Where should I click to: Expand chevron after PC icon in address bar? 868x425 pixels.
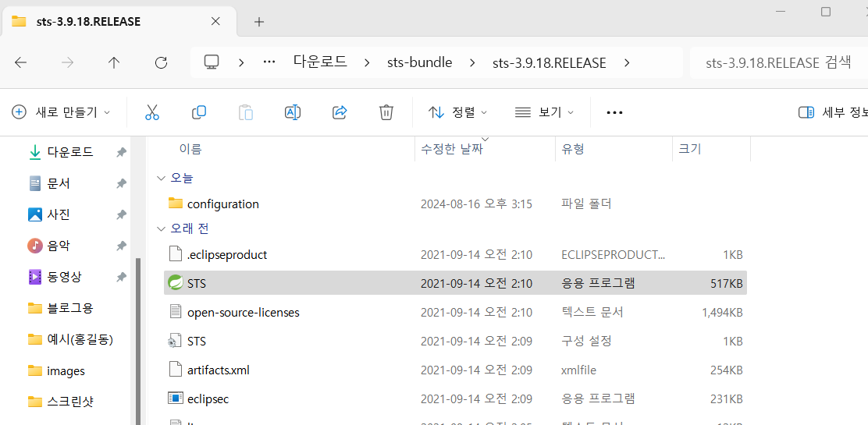(x=241, y=62)
